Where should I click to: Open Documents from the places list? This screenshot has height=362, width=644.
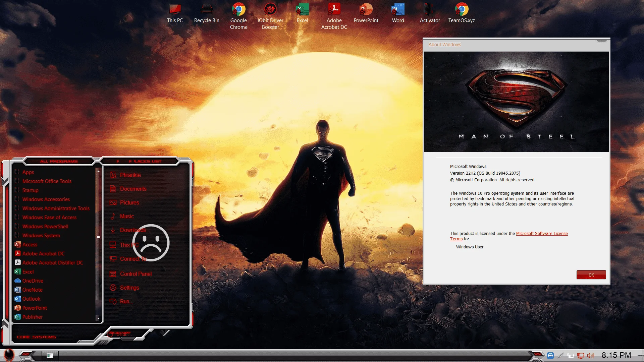coord(128,189)
